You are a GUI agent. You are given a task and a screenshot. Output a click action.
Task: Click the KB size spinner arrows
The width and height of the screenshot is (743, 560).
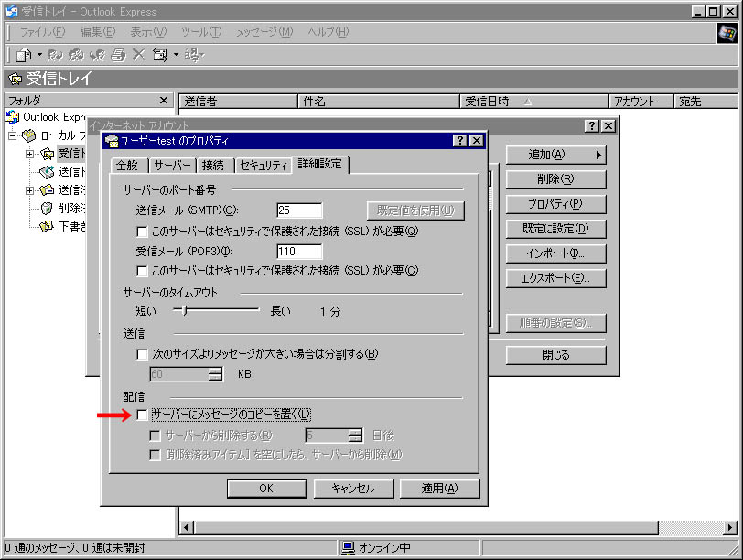coord(215,374)
